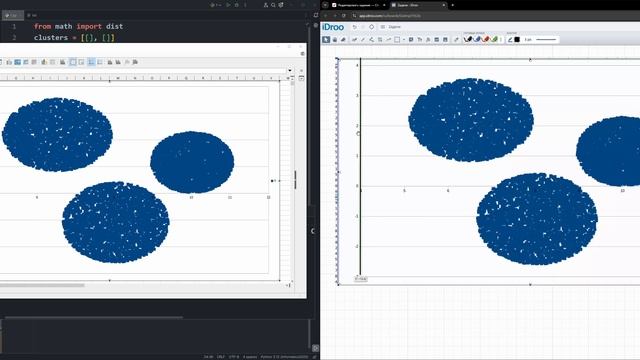Click the dark vertical line on iDroo image
The width and height of the screenshot is (640, 360).
click(360, 167)
